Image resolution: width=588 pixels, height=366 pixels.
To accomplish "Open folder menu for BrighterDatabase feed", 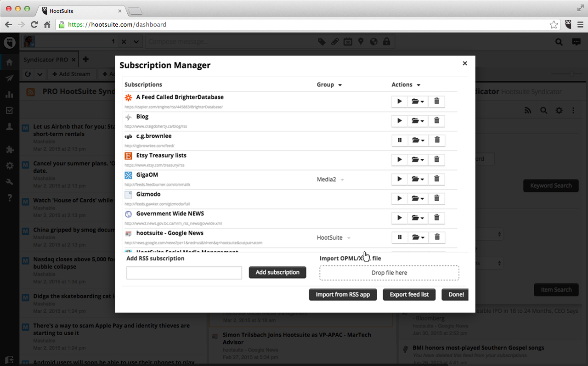I will click(418, 101).
